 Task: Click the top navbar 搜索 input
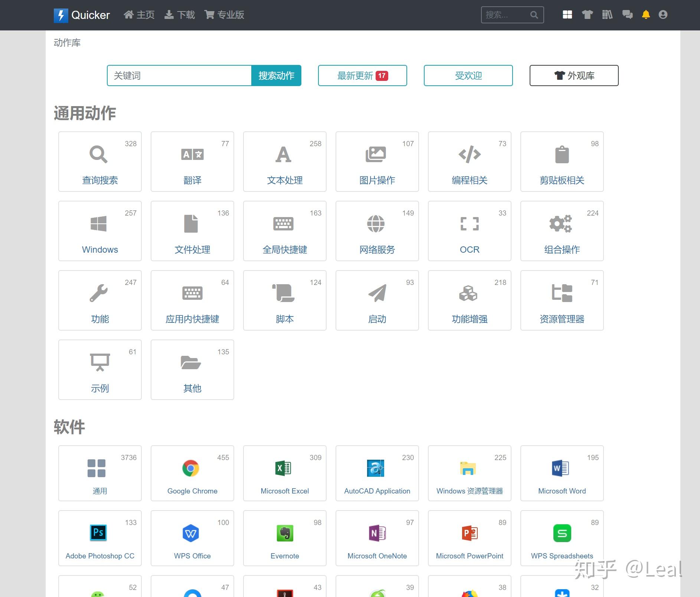513,15
